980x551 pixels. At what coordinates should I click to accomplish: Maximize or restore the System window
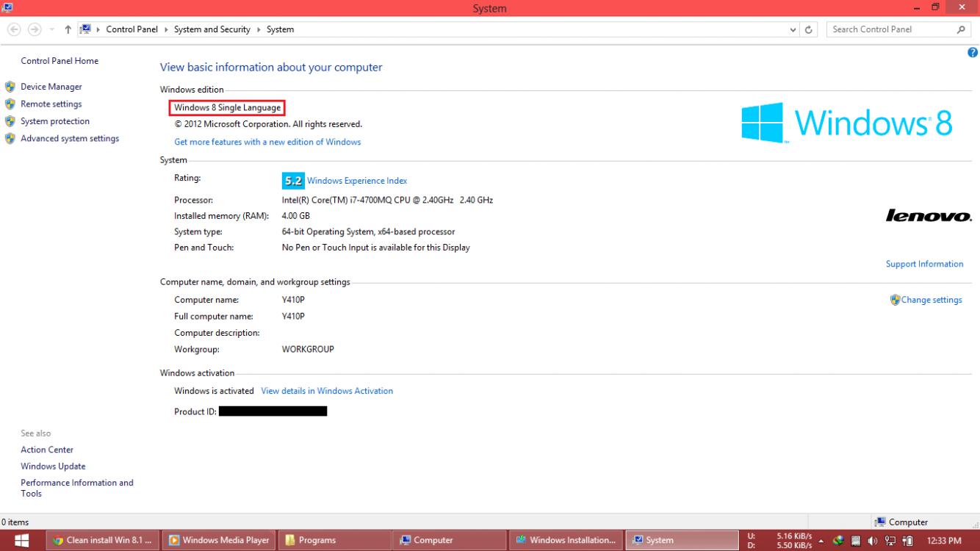point(935,7)
